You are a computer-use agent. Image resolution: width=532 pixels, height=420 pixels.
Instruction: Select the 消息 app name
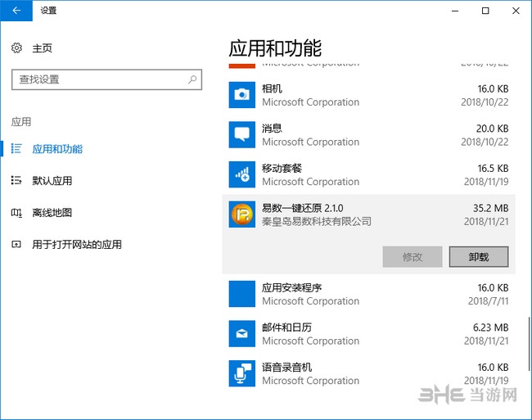[272, 129]
